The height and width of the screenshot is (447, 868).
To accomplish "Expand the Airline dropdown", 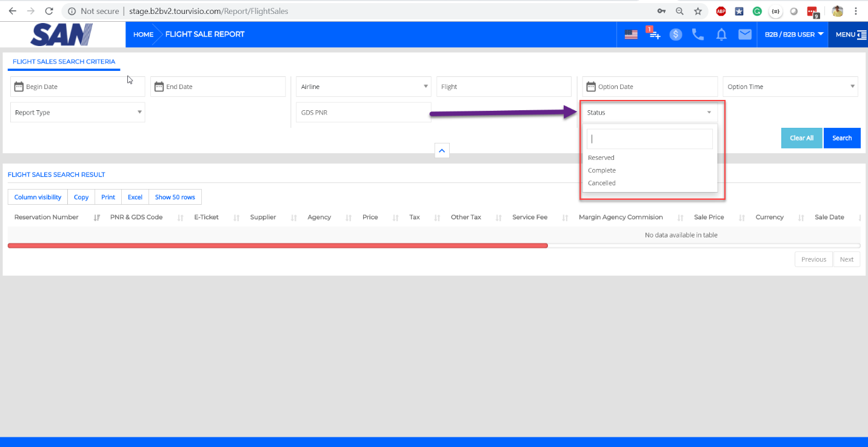I will coord(363,87).
